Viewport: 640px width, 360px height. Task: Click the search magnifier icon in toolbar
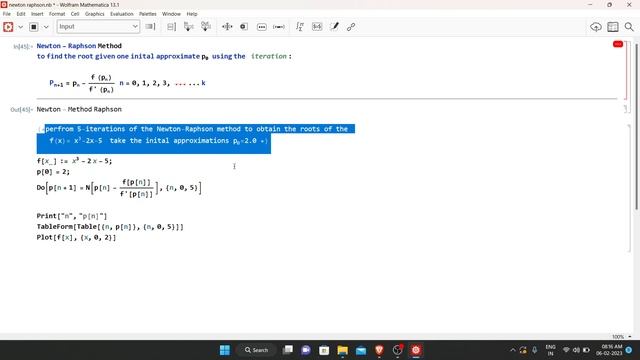(x=629, y=27)
